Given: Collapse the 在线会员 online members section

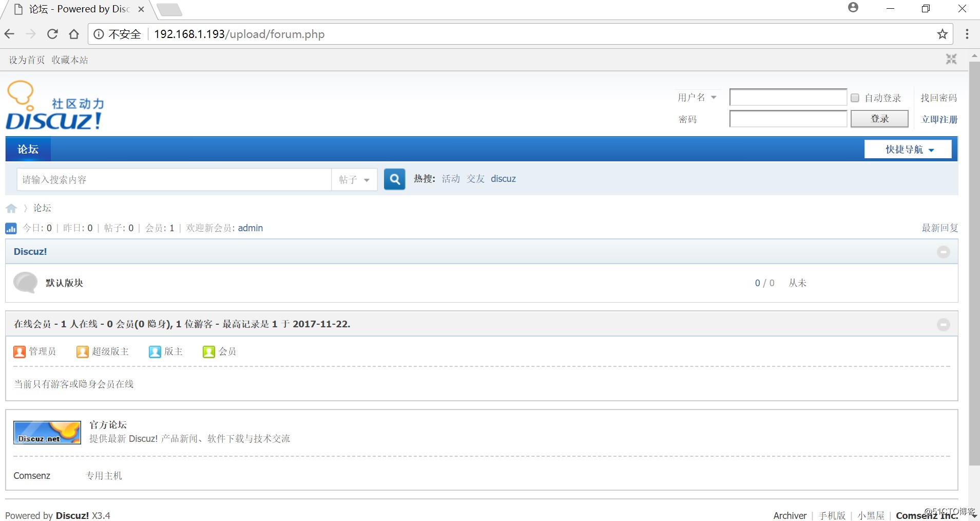Looking at the screenshot, I should tap(944, 325).
